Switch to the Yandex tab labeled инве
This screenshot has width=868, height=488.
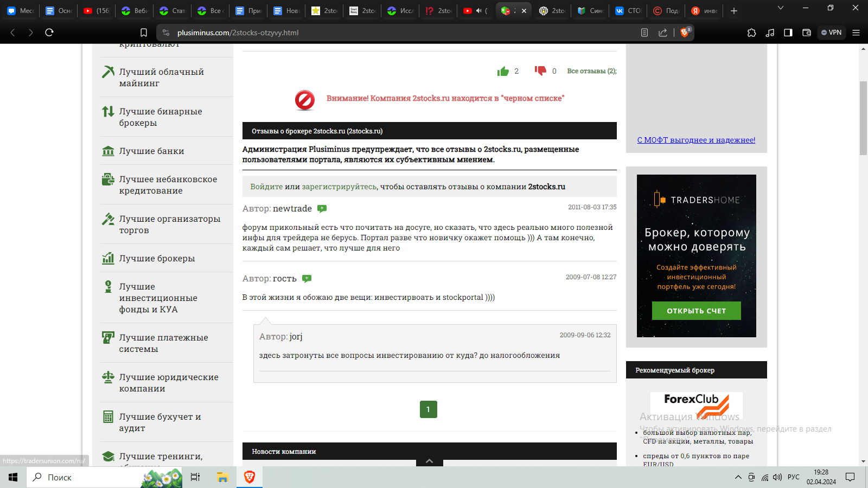pyautogui.click(x=704, y=11)
